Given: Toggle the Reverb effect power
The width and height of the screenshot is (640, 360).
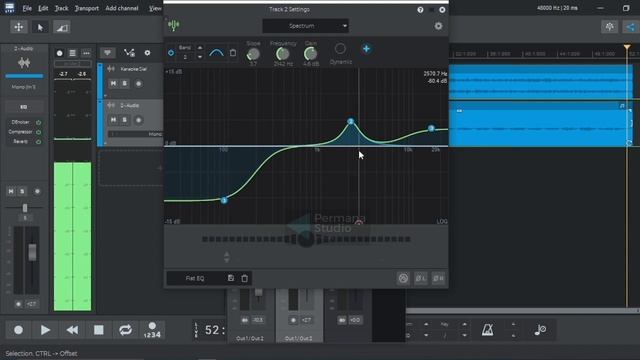Looking at the screenshot, I should [38, 142].
